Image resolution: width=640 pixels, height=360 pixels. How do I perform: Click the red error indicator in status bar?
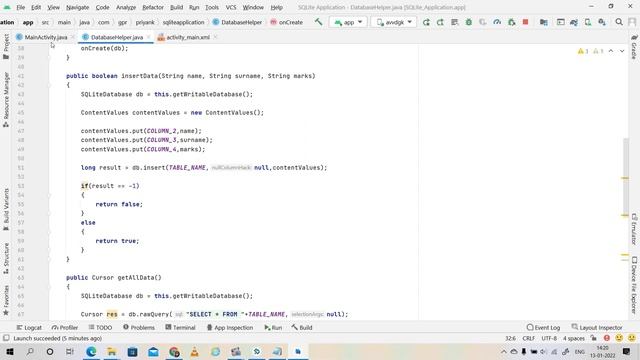tap(607, 338)
